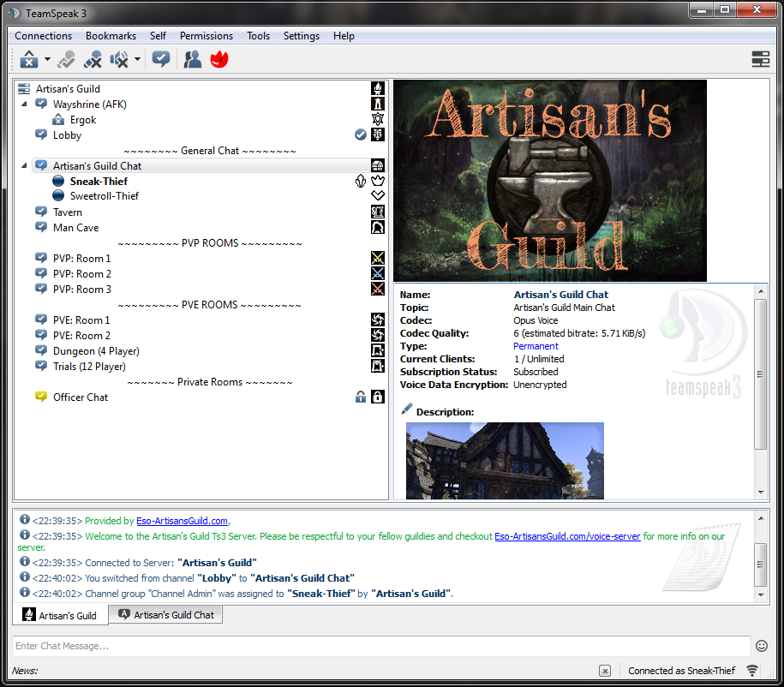
Task: Open the Permissions menu
Action: tap(206, 36)
